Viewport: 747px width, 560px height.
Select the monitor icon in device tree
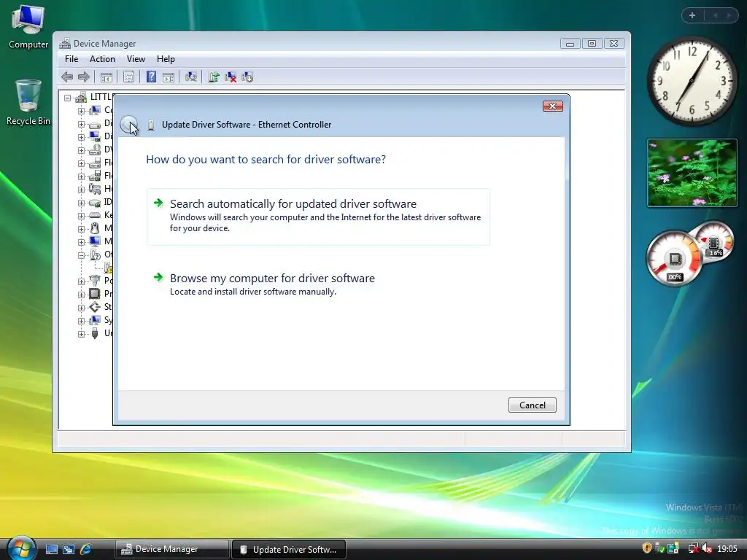95,241
